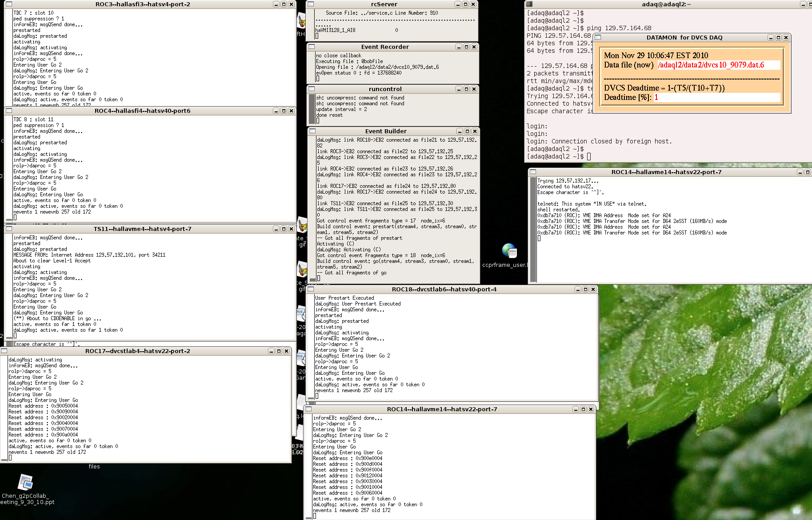
Task: Click 'DVCS Deadtime = 1-(T5/(T10+T7))' text
Action: click(x=664, y=88)
